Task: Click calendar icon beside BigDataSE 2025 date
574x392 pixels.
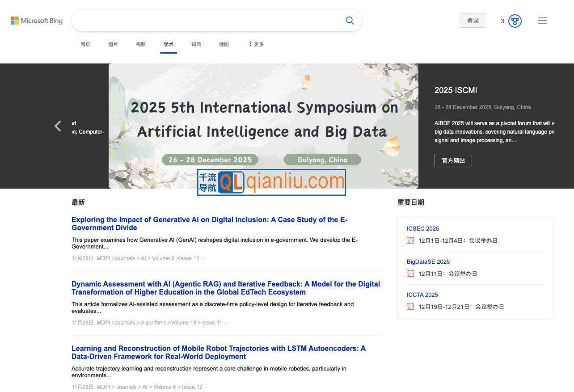Action: click(410, 274)
